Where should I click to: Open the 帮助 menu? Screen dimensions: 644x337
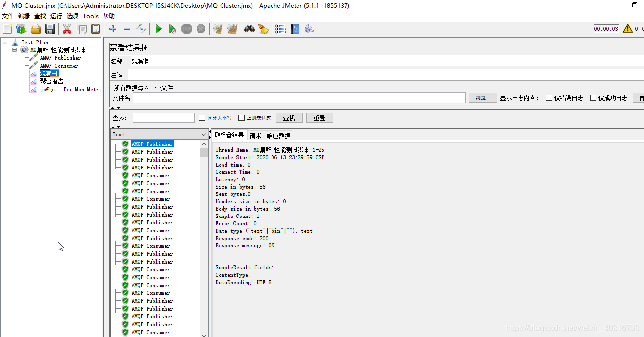109,16
